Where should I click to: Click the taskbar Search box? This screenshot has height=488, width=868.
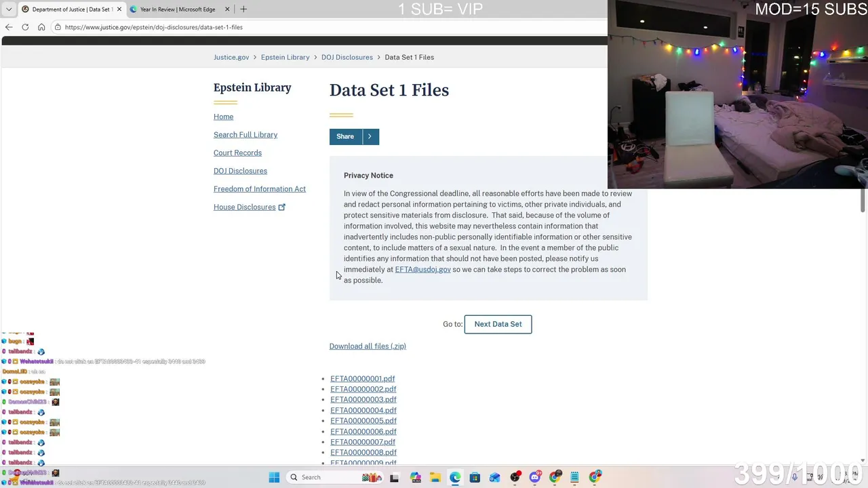(335, 477)
